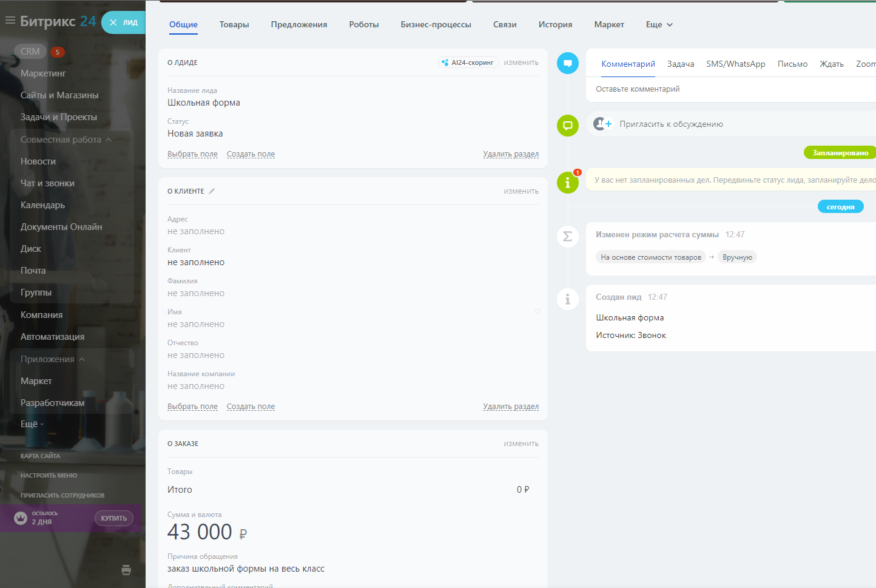Click the printer icon in left sidebar
Screen dimensions: 876x588
pos(126,570)
